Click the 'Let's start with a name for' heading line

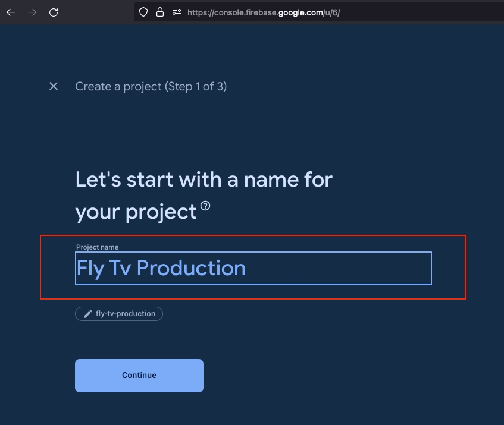(x=204, y=179)
